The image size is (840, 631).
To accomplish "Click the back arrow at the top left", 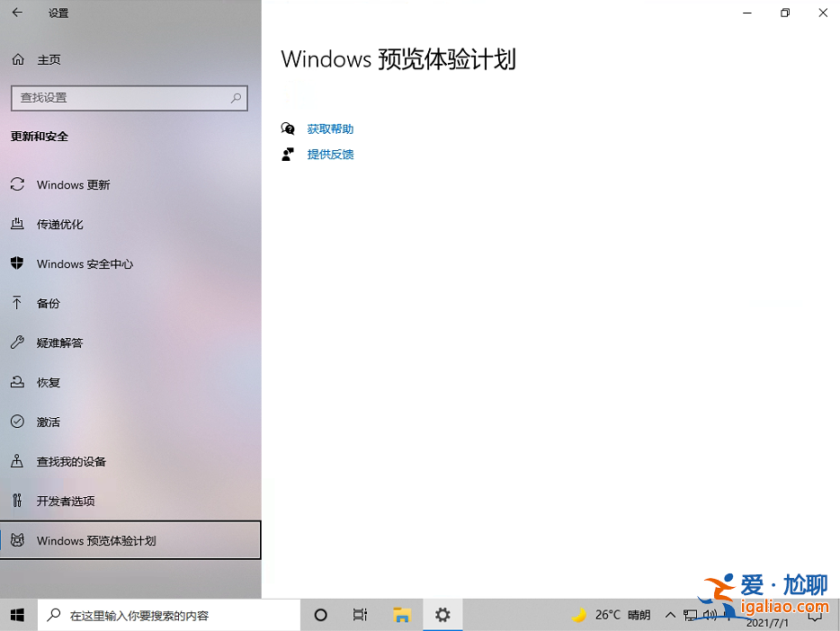I will 17,13.
